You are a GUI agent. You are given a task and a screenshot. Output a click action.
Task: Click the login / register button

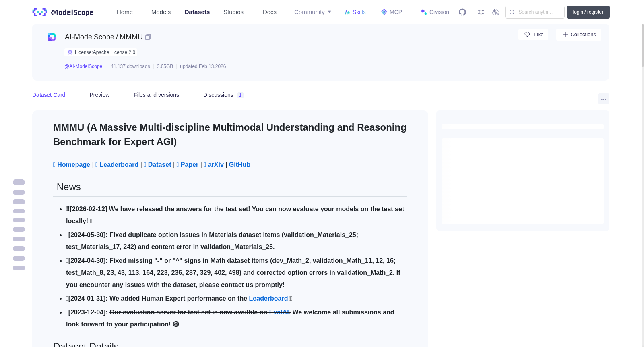click(x=588, y=12)
